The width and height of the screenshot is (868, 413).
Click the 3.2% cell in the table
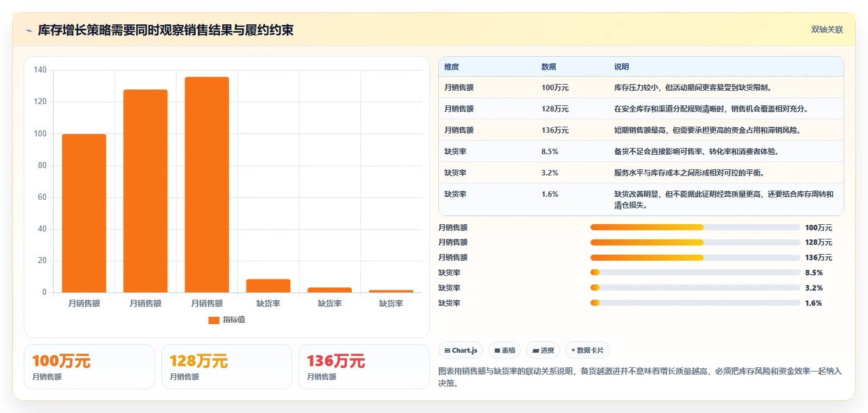(x=550, y=172)
